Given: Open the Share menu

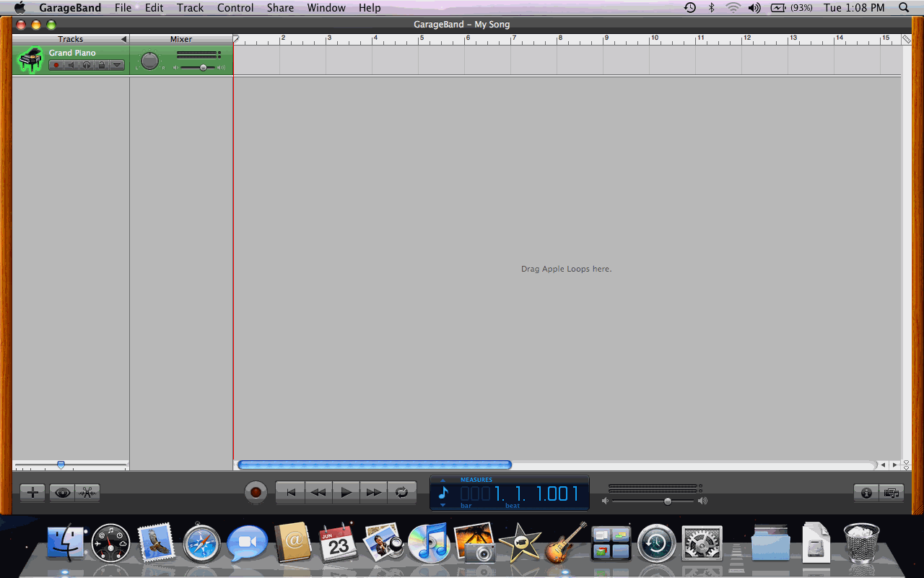Looking at the screenshot, I should (x=280, y=8).
